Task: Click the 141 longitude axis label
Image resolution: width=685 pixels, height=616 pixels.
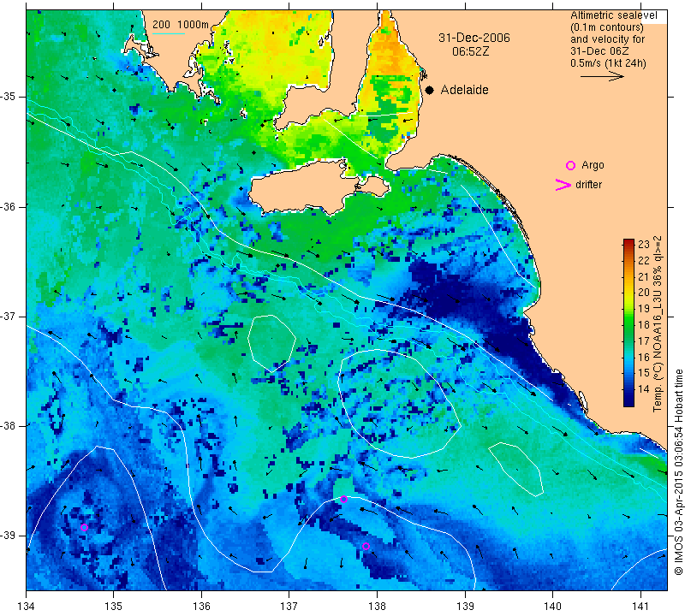Action: pos(640,607)
